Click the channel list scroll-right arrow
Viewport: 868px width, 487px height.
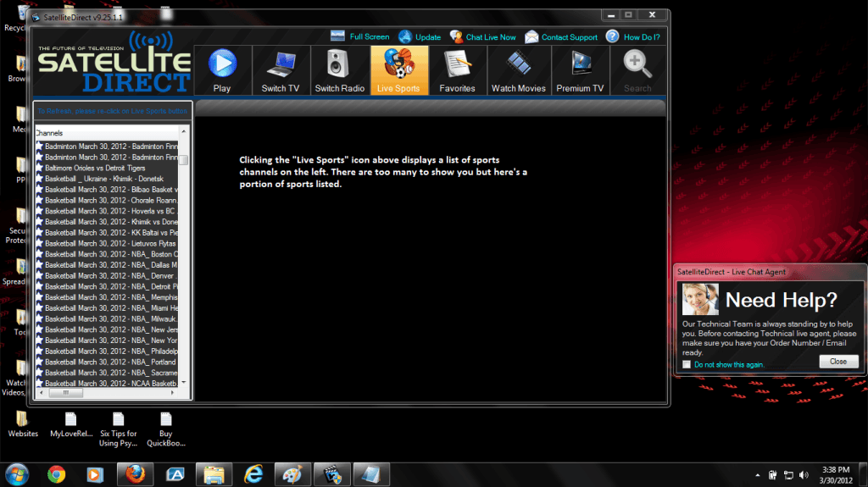pyautogui.click(x=173, y=393)
